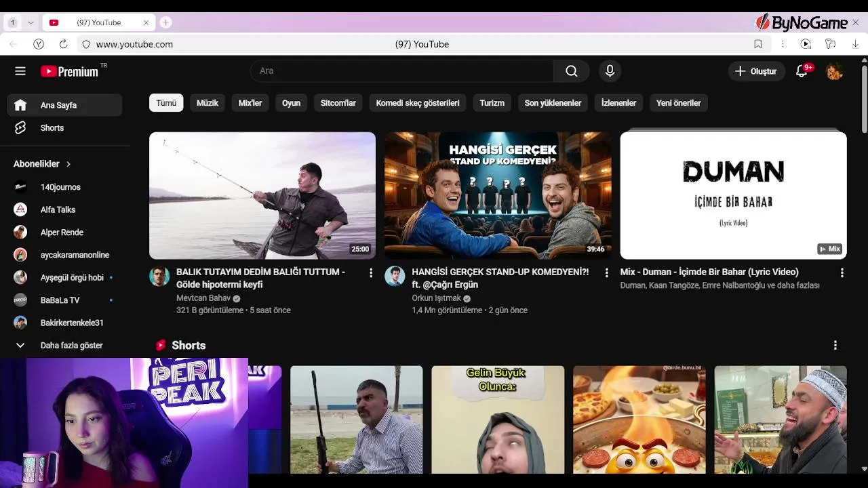
Task: Click the browser back arrow
Action: [14, 44]
